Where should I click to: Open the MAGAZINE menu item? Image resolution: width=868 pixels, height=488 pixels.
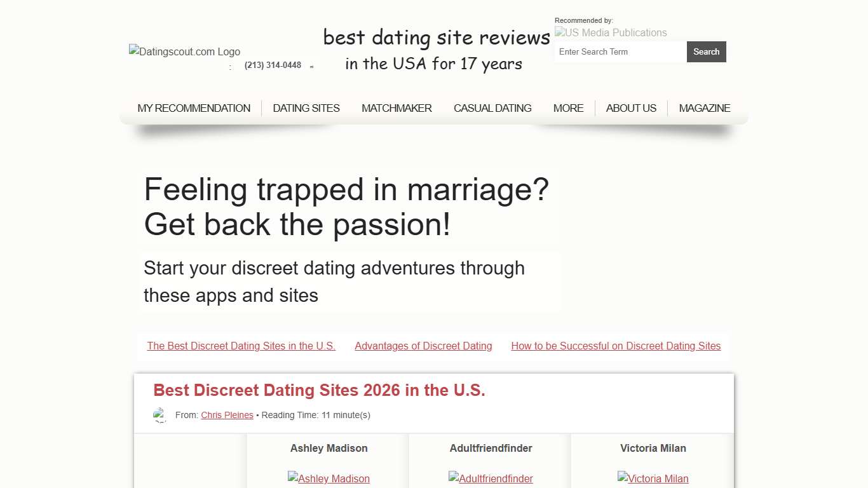[x=705, y=108]
